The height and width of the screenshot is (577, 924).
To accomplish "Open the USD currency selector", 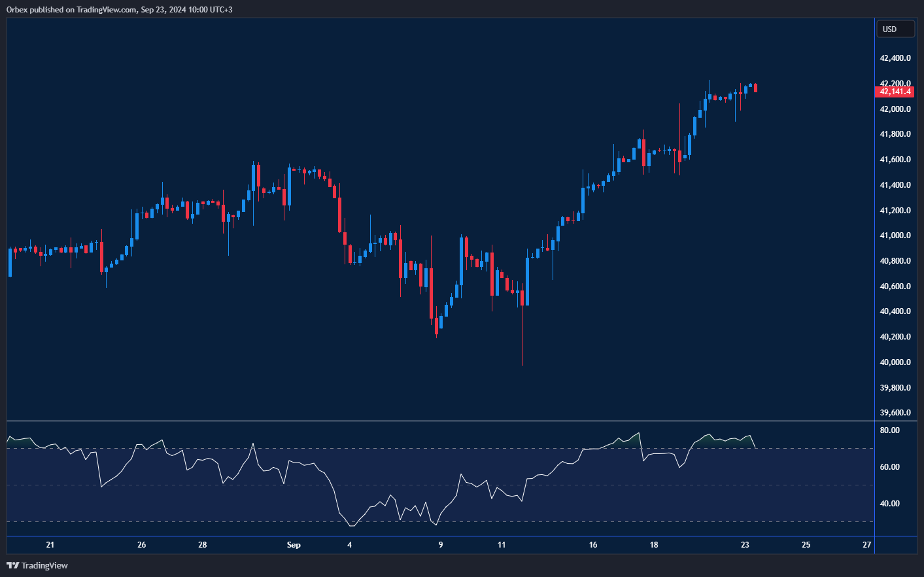I will click(x=895, y=29).
